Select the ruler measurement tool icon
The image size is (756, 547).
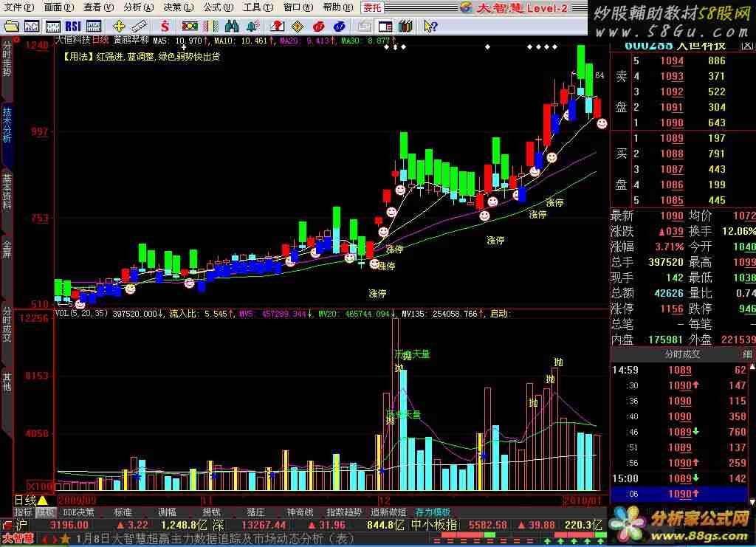point(139,26)
